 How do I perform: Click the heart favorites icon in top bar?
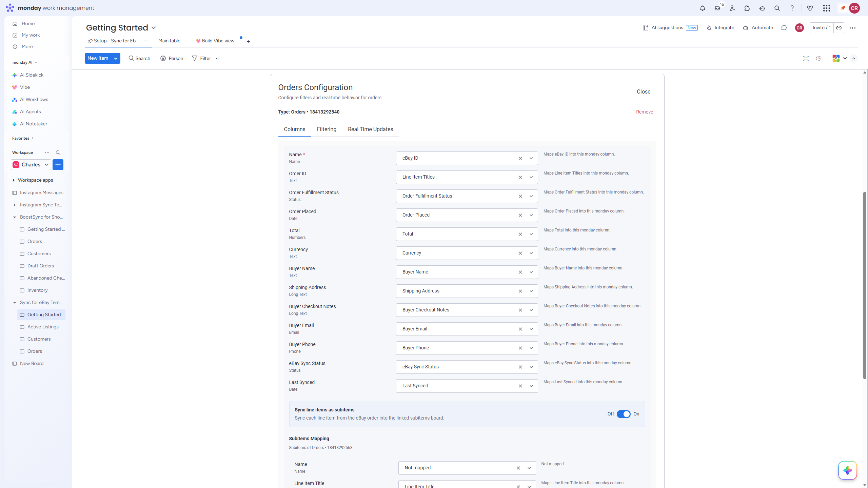pyautogui.click(x=810, y=8)
